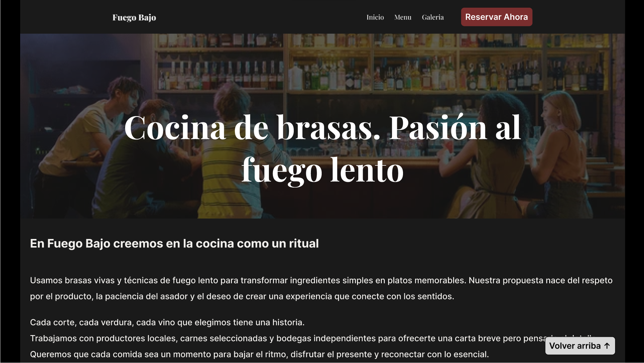Select the 'En Fuego Bajo creemos' section heading

[174, 243]
